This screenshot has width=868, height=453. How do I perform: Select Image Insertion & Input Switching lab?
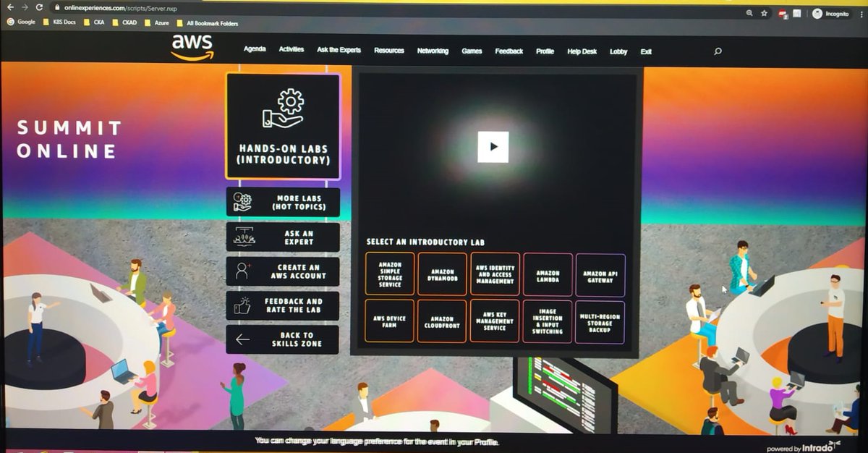[x=548, y=322]
